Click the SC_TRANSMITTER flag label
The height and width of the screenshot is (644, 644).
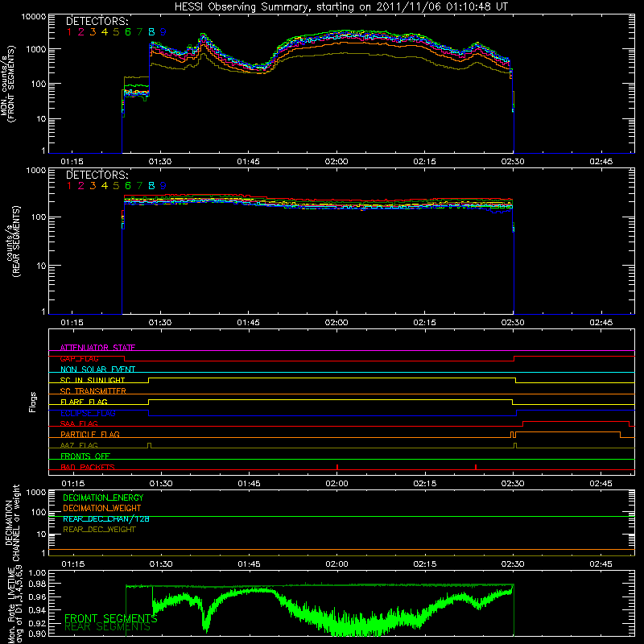point(93,391)
